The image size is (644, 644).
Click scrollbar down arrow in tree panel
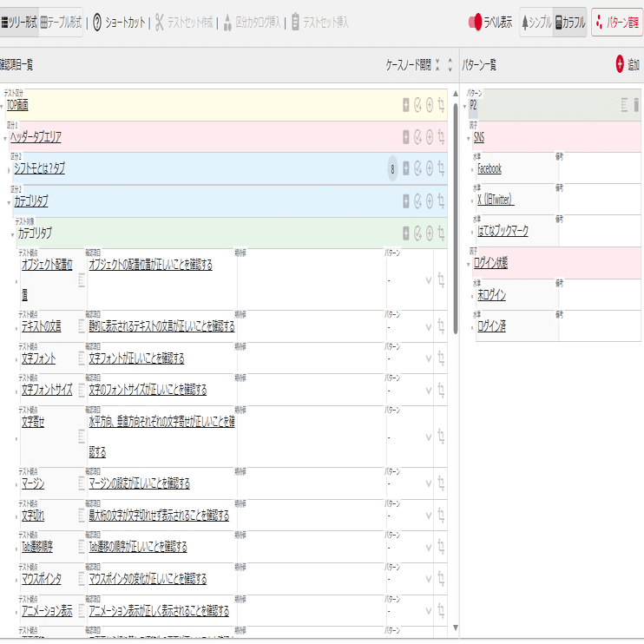tap(456, 628)
